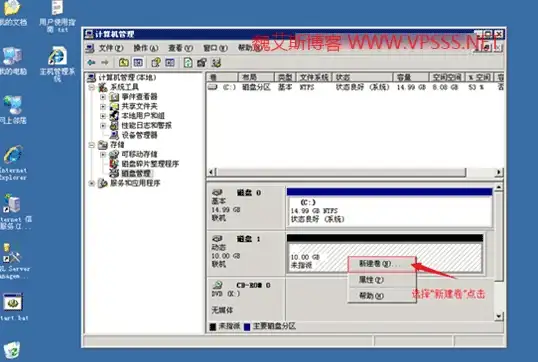The image size is (538, 362).
Task: Open the 查看(V) menu
Action: point(181,48)
